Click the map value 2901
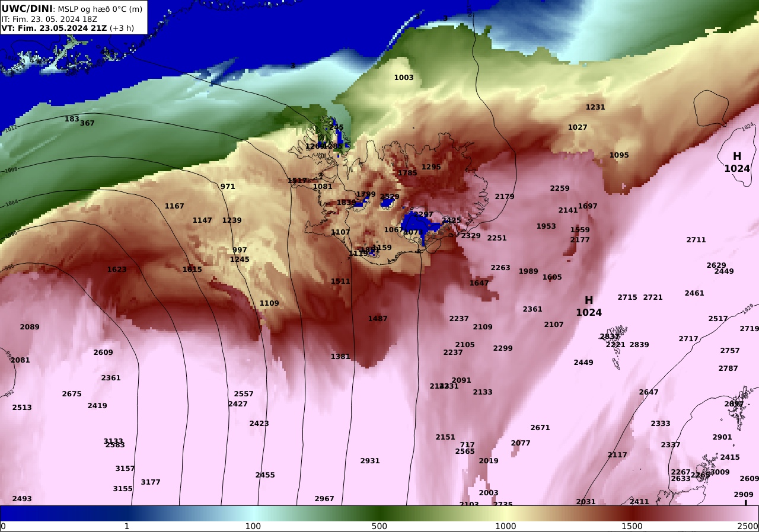This screenshot has height=532, width=759. pos(722,437)
